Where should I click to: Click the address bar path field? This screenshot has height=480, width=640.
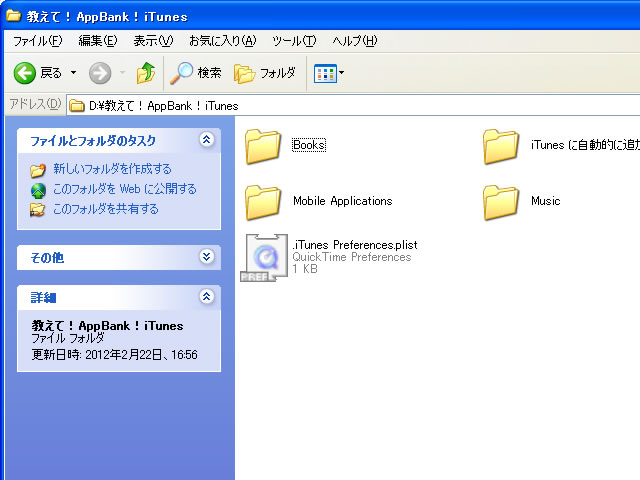(353, 106)
